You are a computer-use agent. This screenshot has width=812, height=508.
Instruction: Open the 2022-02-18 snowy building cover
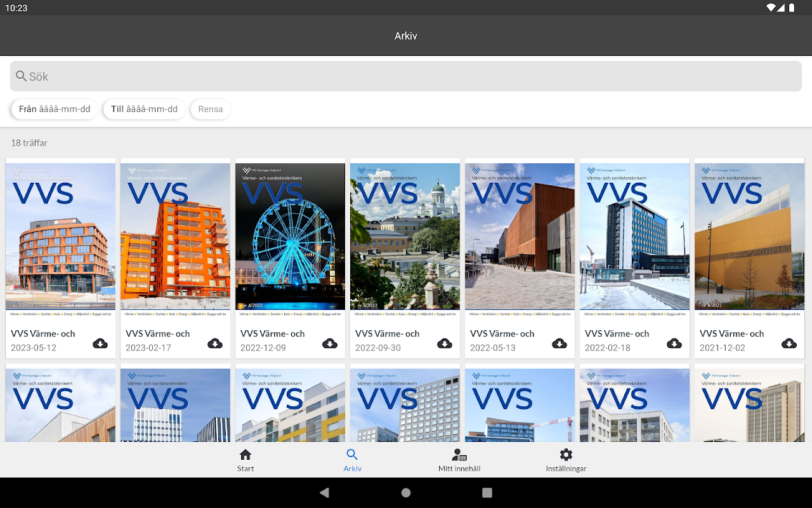click(x=635, y=237)
